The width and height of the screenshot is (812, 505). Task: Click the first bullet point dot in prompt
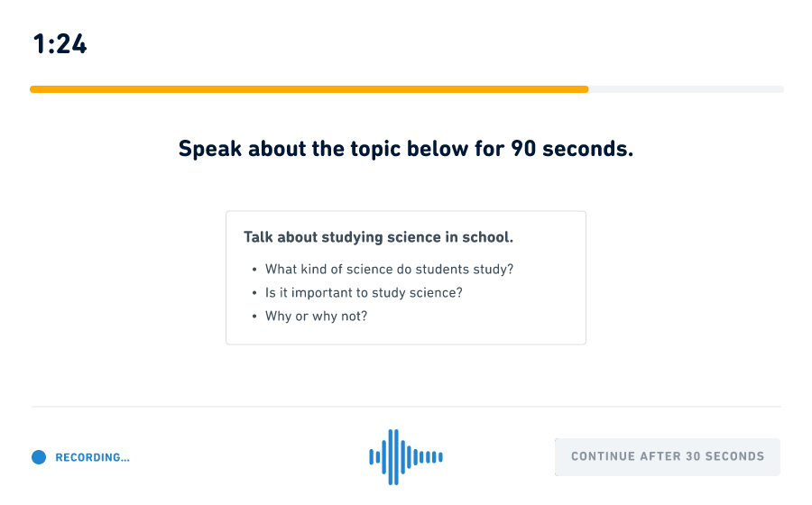coord(254,270)
